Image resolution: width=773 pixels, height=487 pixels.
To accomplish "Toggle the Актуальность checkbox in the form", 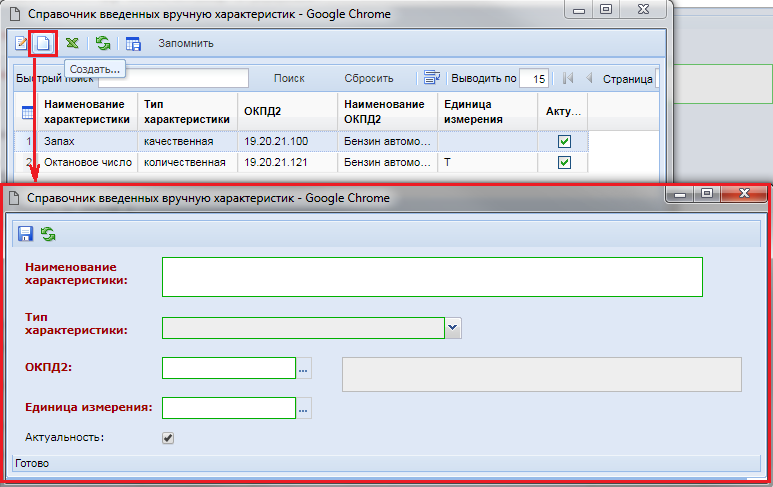I will (x=168, y=437).
